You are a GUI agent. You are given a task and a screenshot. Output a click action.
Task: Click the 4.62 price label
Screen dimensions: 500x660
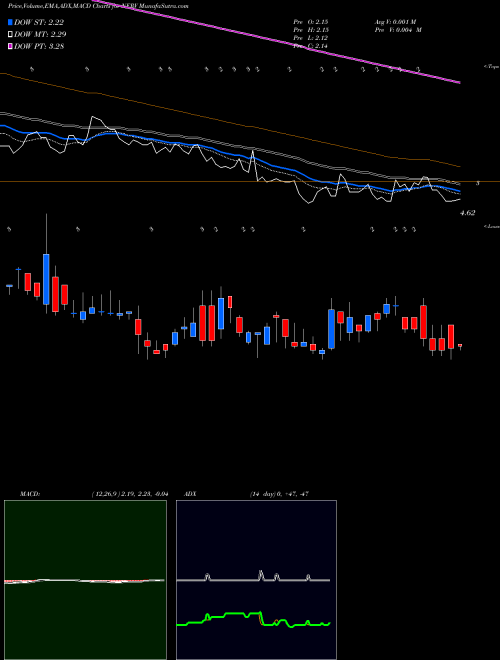467,213
